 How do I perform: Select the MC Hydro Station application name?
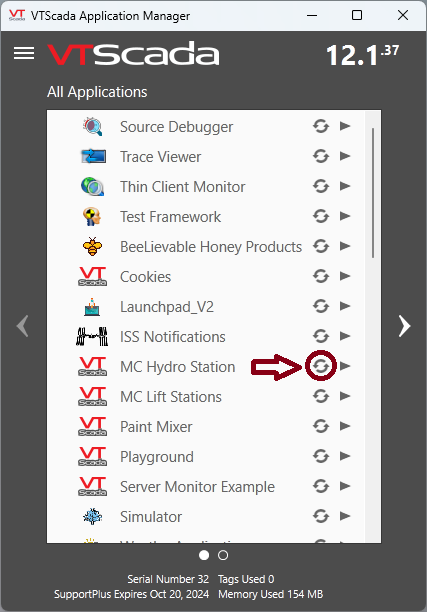178,367
